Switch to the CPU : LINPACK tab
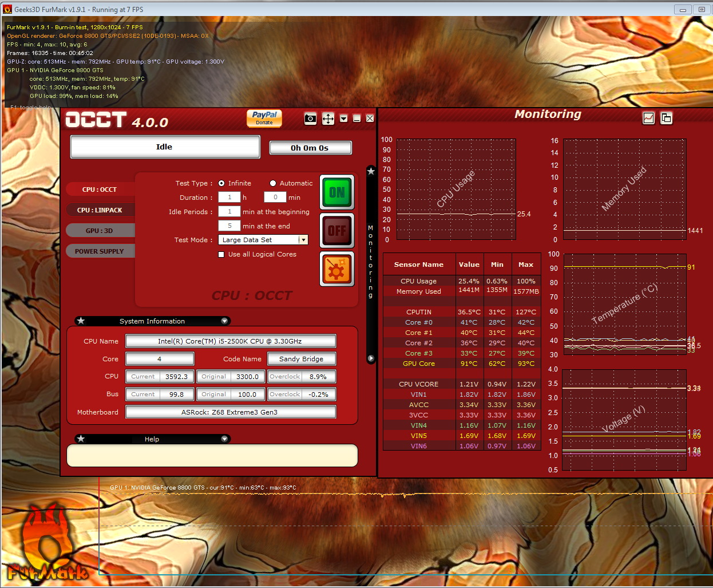The height and width of the screenshot is (588, 713). (x=100, y=210)
